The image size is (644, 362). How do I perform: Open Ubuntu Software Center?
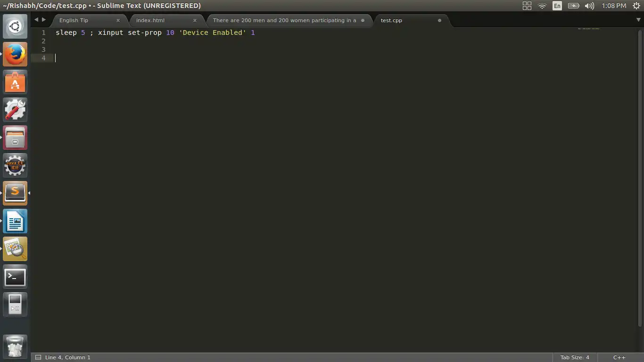pos(15,82)
